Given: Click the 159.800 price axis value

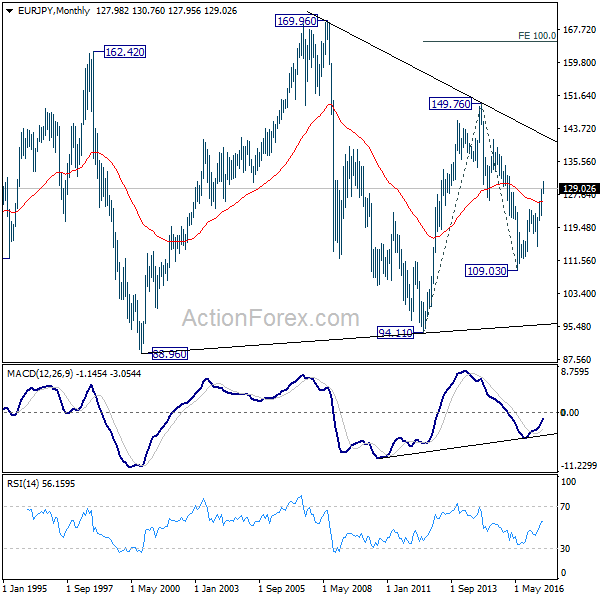Looking at the screenshot, I should click(579, 63).
